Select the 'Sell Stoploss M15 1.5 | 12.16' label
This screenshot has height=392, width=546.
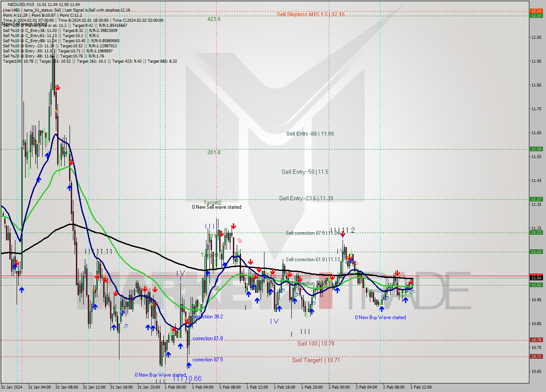pos(310,14)
